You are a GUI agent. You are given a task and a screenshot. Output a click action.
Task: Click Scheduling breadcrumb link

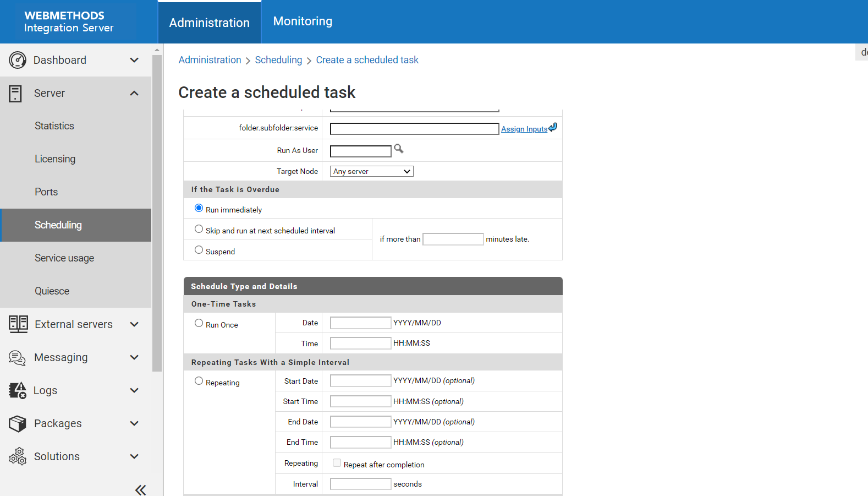click(278, 60)
